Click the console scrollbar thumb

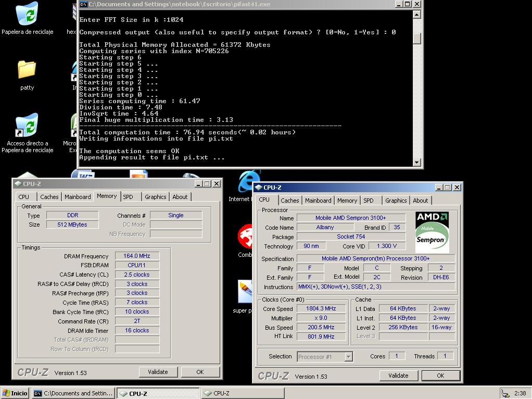pos(417,39)
